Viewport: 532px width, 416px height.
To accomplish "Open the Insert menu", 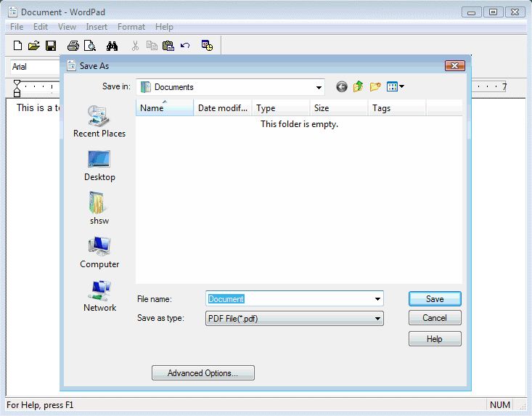I will (97, 27).
